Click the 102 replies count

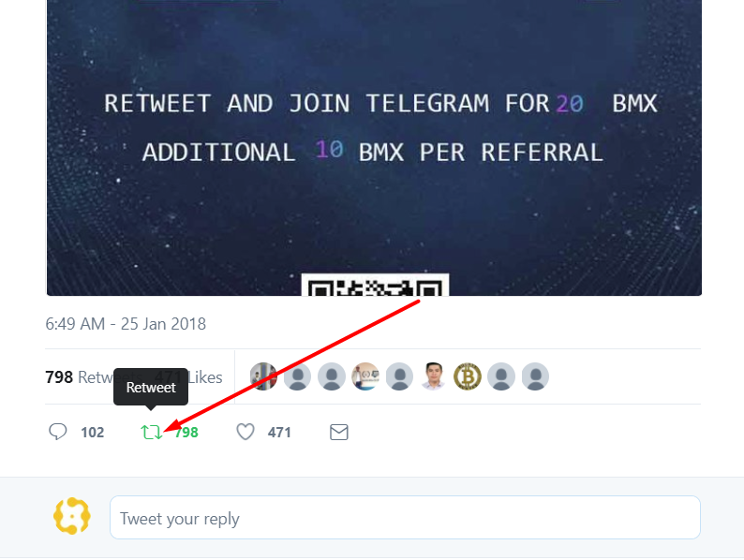[93, 433]
